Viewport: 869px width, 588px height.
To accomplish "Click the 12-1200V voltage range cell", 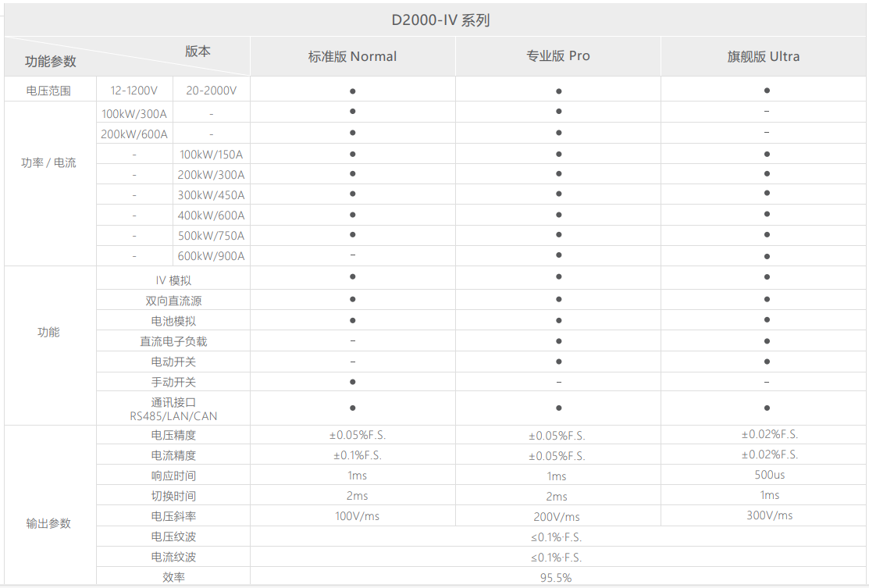I will (134, 91).
